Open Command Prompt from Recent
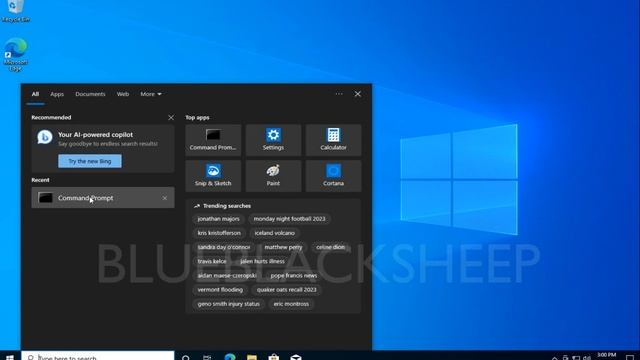Screen dimensions: 640x360 point(103,198)
